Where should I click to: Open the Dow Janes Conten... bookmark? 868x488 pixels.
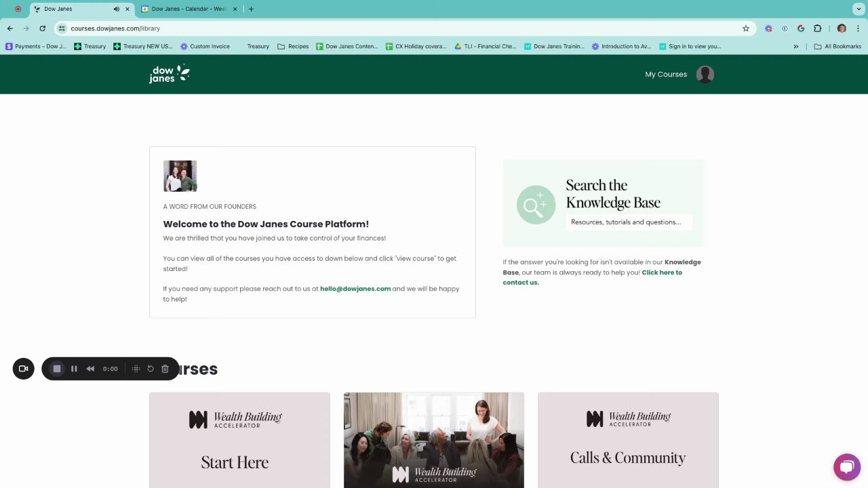coord(347,47)
